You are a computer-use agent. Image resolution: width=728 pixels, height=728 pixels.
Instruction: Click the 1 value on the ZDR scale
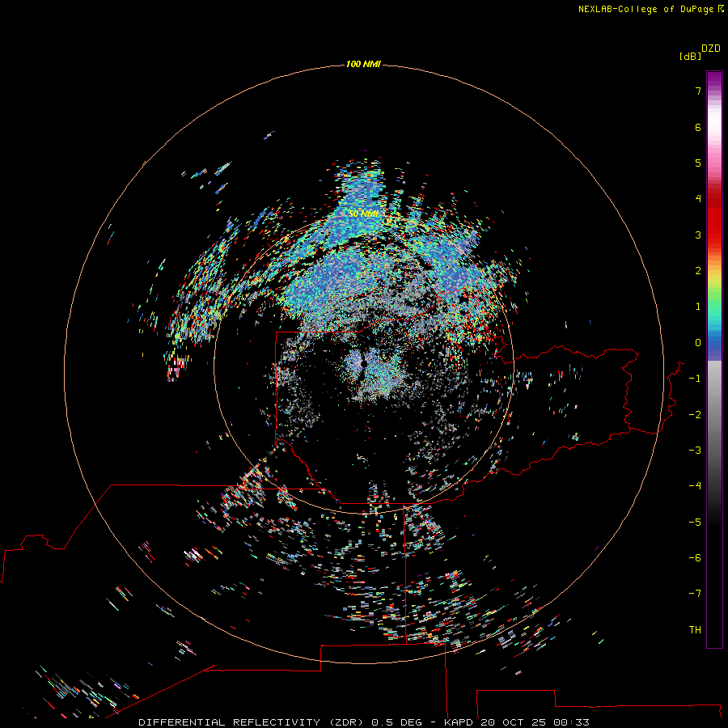pos(698,307)
